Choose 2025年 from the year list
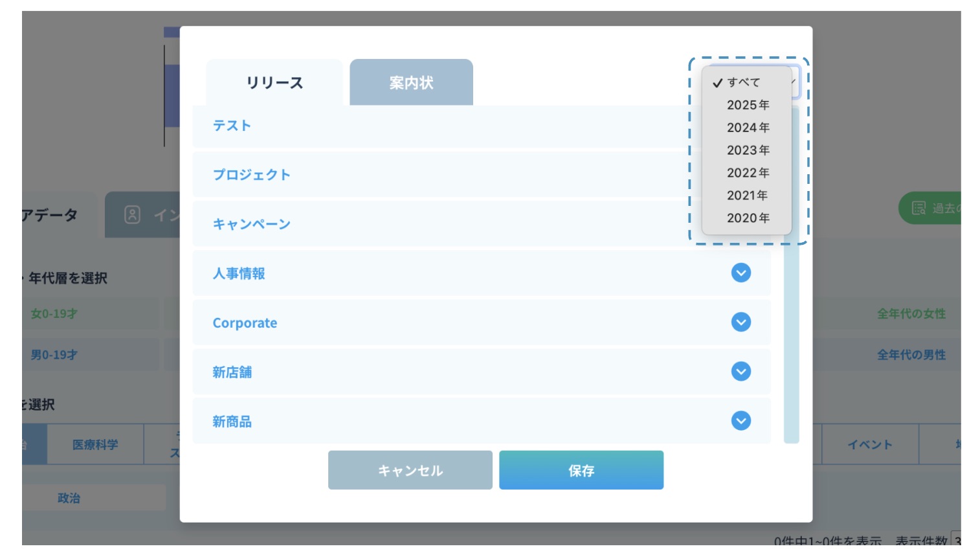This screenshot has width=980, height=553. (x=748, y=105)
